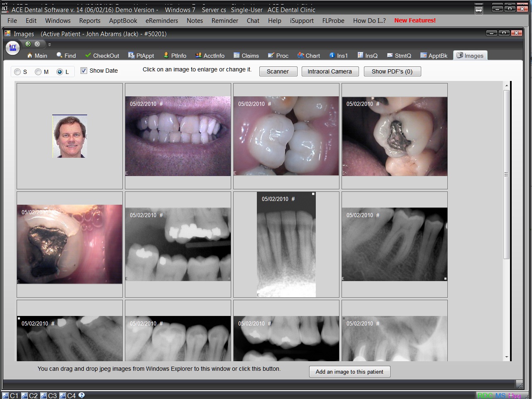Image resolution: width=532 pixels, height=399 pixels.
Task: Open the Notes menu
Action: (195, 20)
